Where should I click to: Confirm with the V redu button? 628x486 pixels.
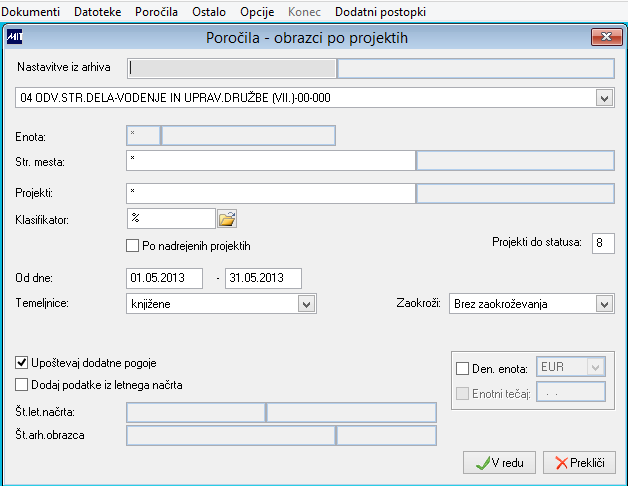(x=499, y=463)
